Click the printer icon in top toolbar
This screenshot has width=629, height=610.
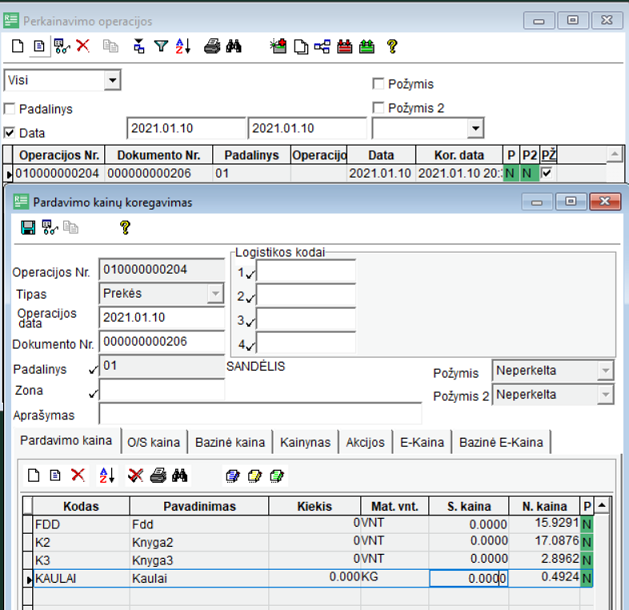[x=212, y=46]
